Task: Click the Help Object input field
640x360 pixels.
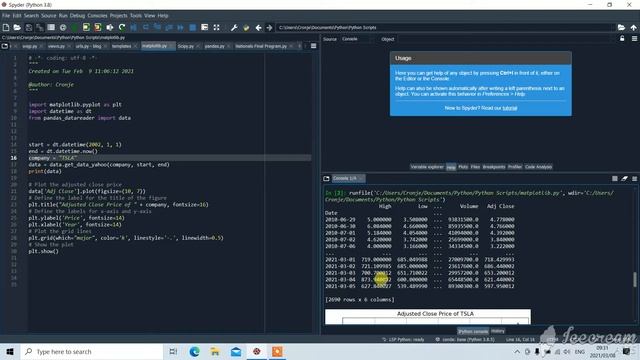Action: pyautogui.click(x=505, y=39)
